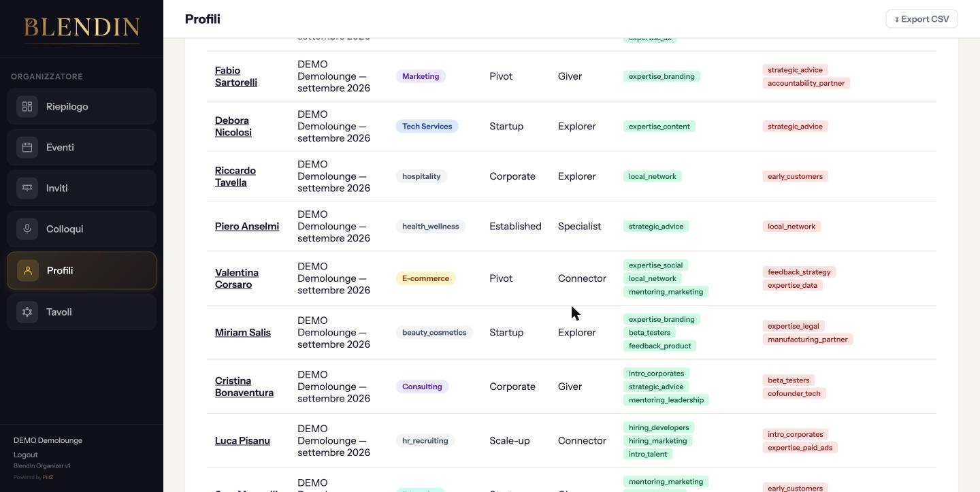Screen dimensions: 980x492
Task: Open Fabio Sartorelli's profile link
Action: tap(236, 76)
